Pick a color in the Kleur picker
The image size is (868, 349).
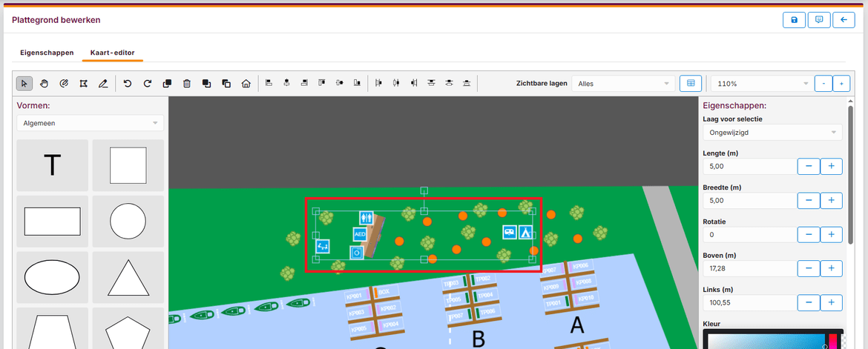pyautogui.click(x=764, y=339)
